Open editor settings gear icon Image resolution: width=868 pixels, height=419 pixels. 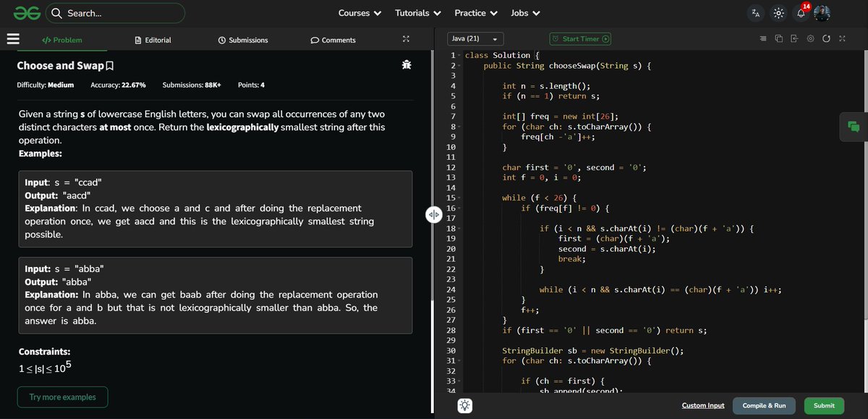(810, 38)
